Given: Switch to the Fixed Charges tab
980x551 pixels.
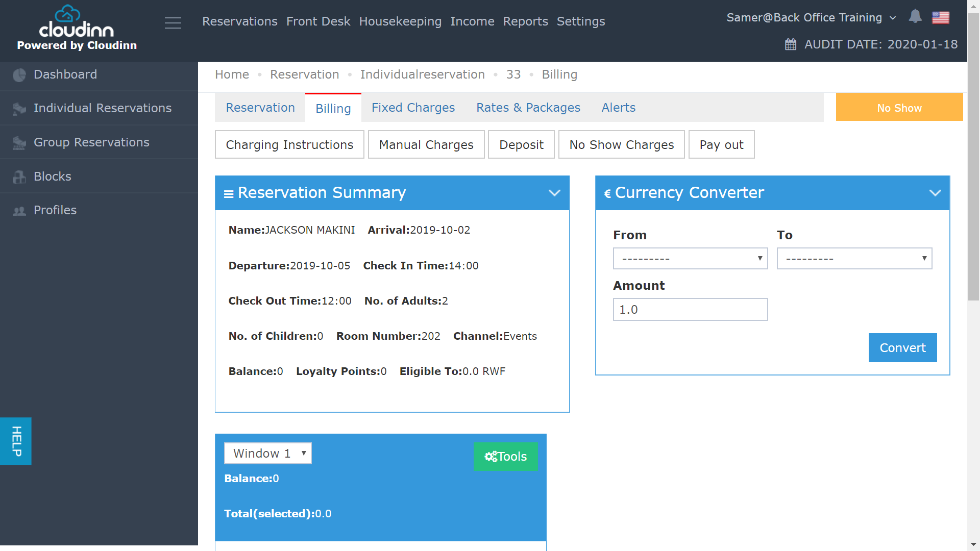Looking at the screenshot, I should click(x=413, y=108).
